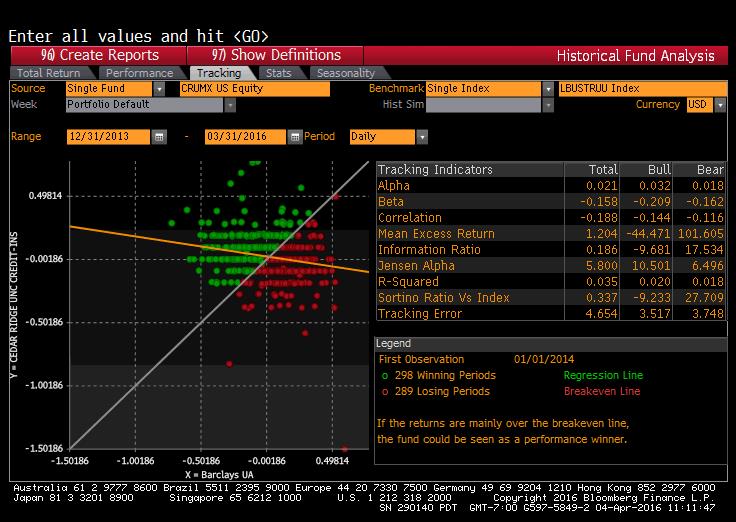Edit the LBUSTRUU Index benchmark field
This screenshot has width=736, height=522.
pos(643,89)
